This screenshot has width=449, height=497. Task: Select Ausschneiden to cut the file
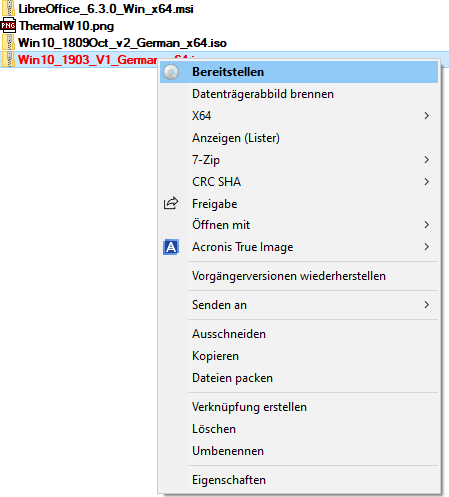[299, 334]
